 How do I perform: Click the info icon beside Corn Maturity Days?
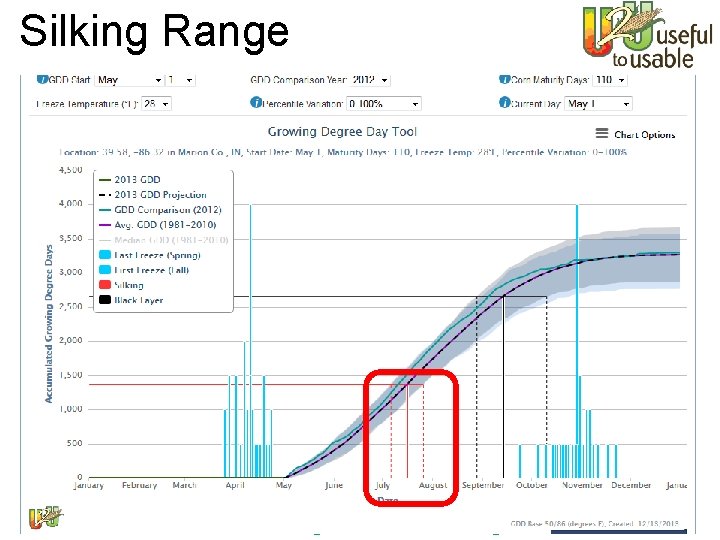click(504, 79)
